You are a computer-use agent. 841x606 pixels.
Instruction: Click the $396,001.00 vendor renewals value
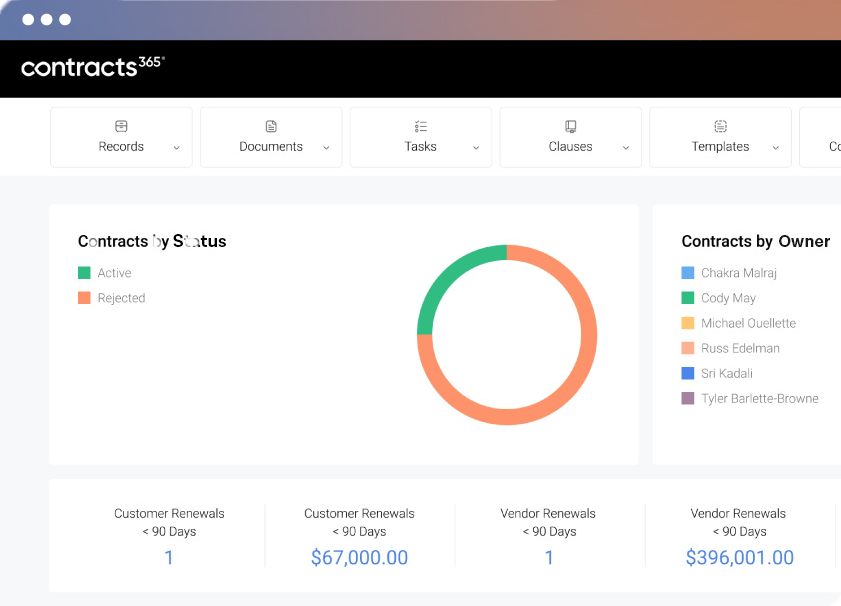pos(739,558)
